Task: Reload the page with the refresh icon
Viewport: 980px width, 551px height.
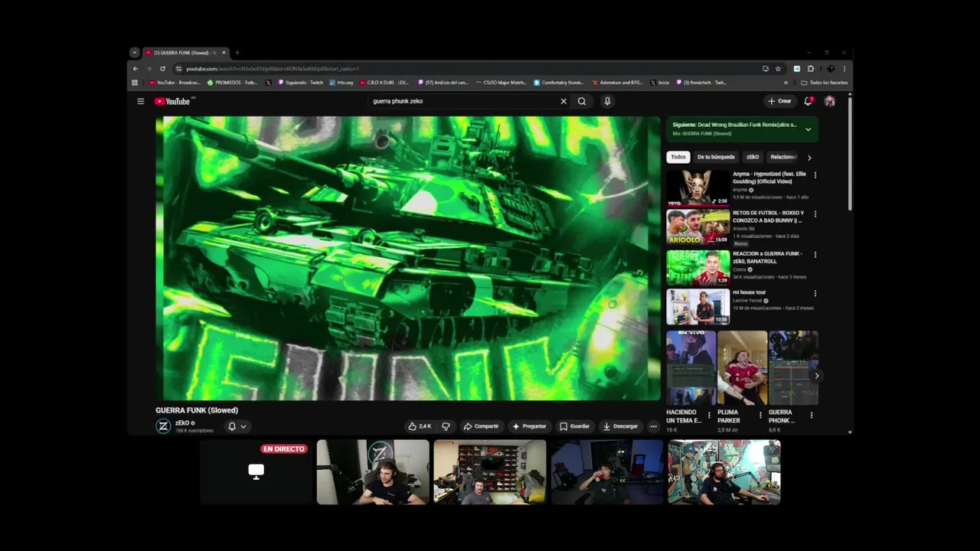Action: [x=162, y=68]
